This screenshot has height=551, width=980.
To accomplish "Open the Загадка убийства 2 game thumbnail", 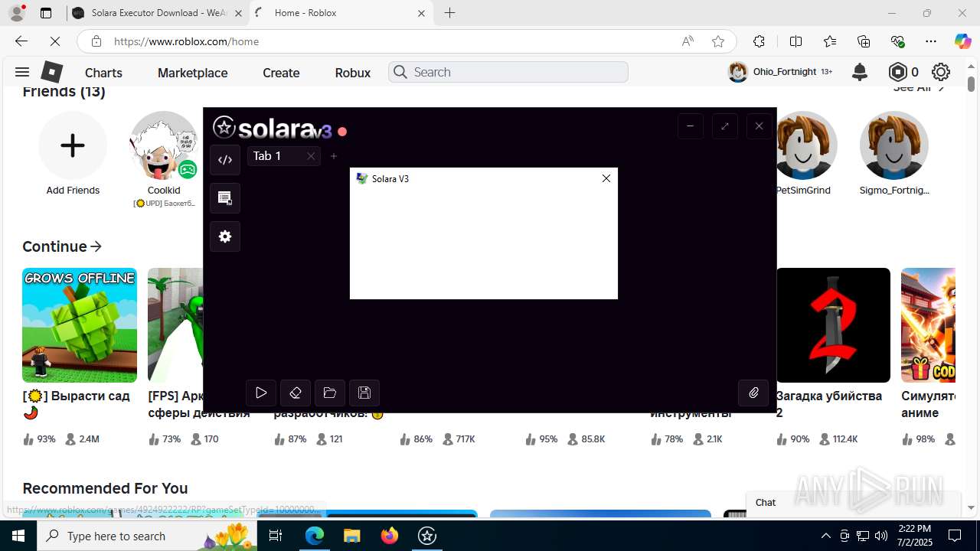I will (x=833, y=325).
